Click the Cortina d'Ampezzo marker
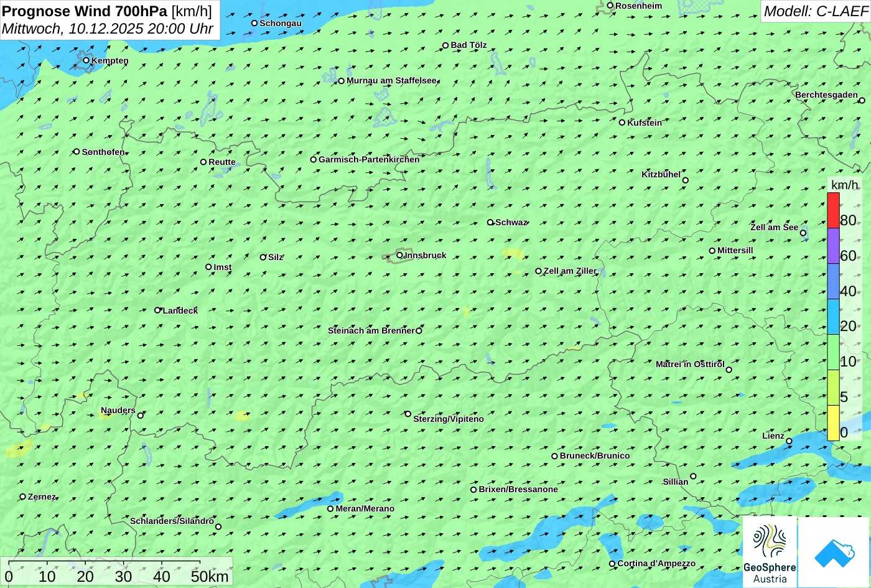 [x=612, y=564]
